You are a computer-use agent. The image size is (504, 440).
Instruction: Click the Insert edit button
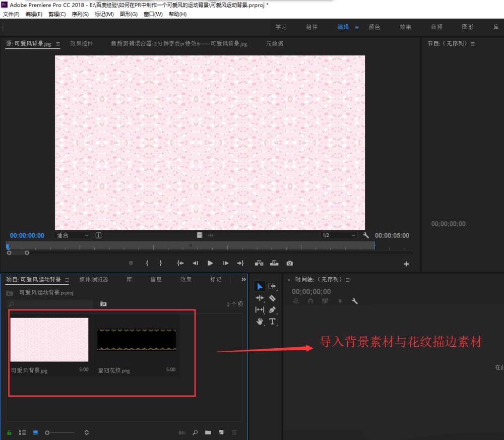click(x=259, y=263)
